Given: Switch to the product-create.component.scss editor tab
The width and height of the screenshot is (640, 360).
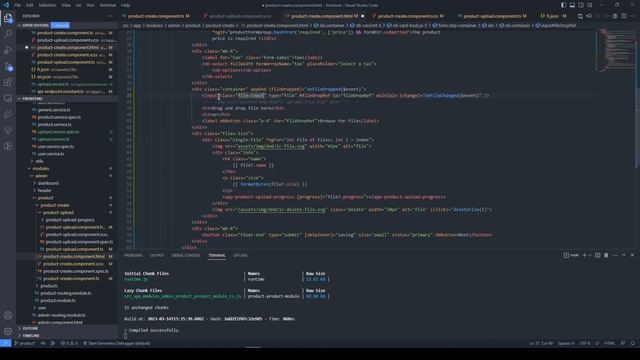Looking at the screenshot, I should tap(408, 16).
